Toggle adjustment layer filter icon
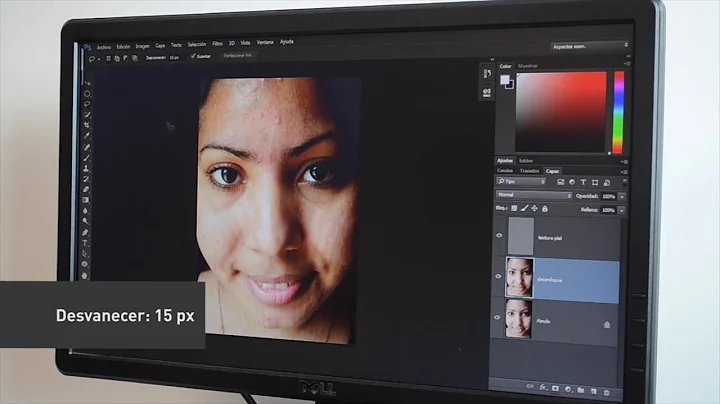This screenshot has width=720, height=404. point(572,182)
